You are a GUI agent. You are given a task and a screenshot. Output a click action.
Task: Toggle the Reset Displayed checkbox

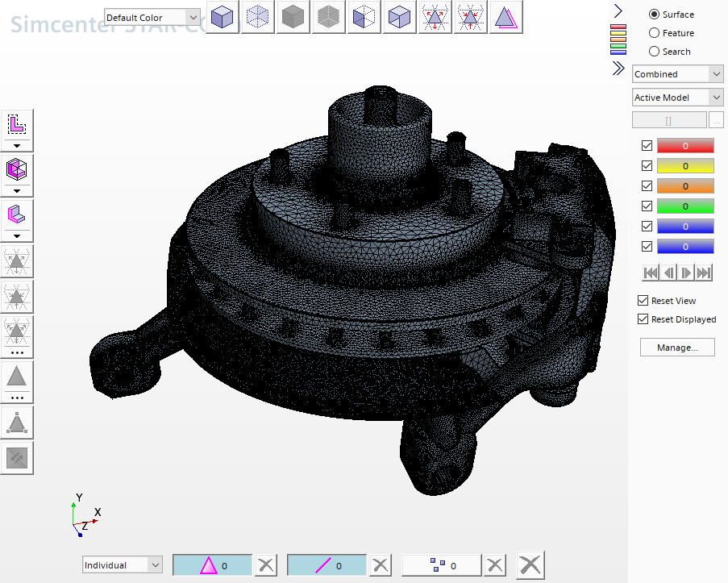click(643, 319)
